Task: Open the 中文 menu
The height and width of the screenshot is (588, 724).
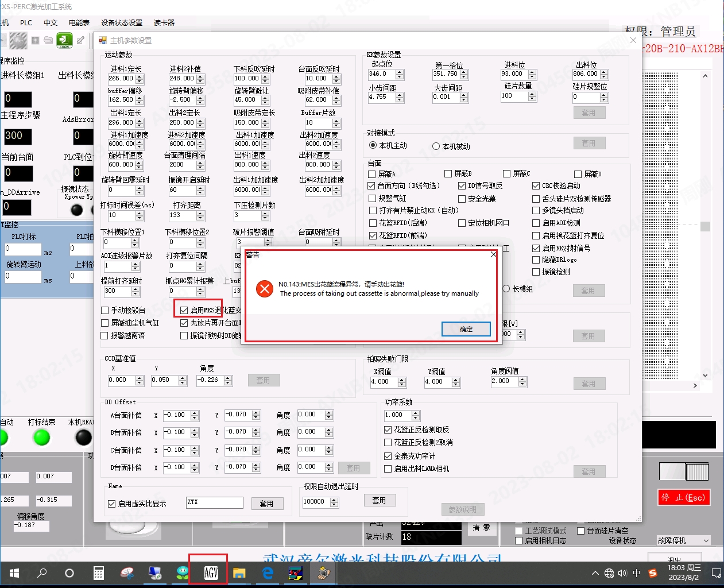Action: click(51, 22)
